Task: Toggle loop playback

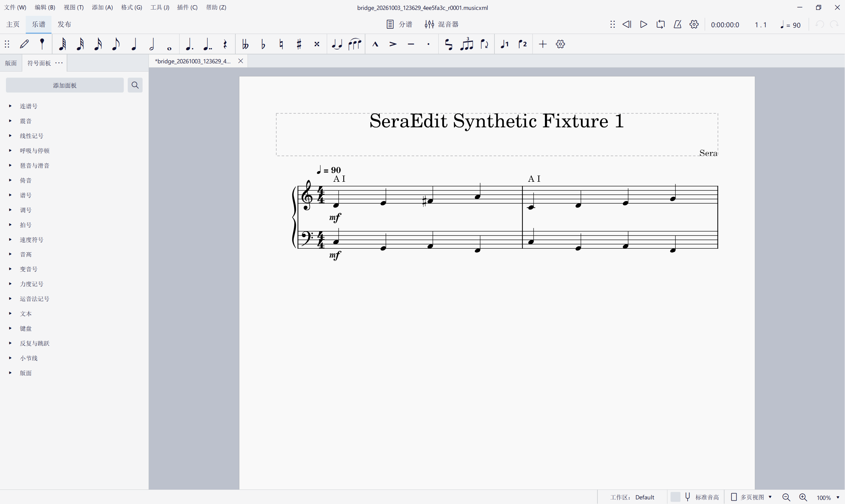Action: point(660,24)
